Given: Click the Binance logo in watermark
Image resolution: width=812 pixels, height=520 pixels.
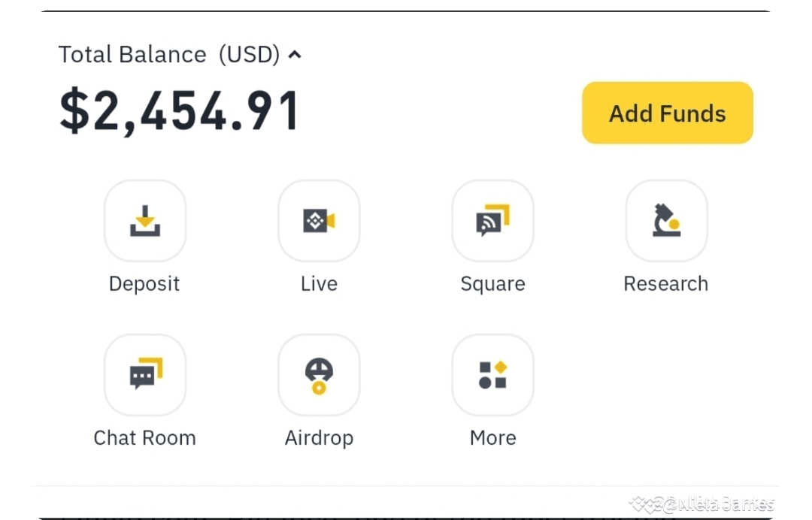Looking at the screenshot, I should point(644,503).
